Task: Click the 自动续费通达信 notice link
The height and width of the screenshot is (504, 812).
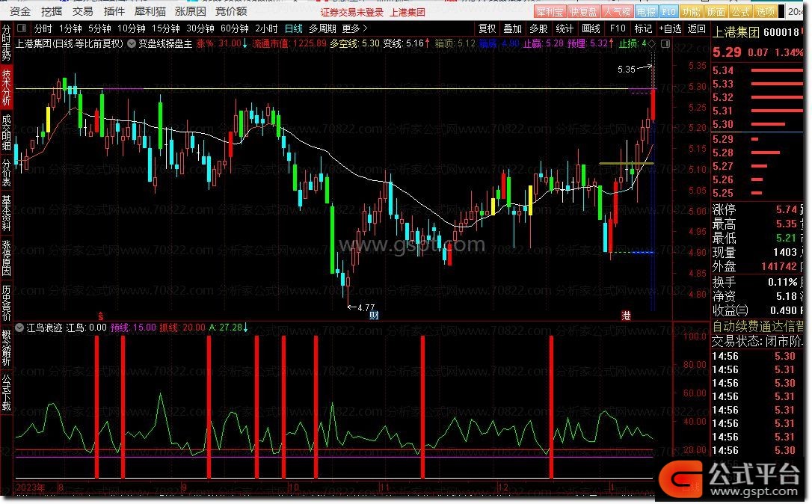Action: click(x=757, y=326)
